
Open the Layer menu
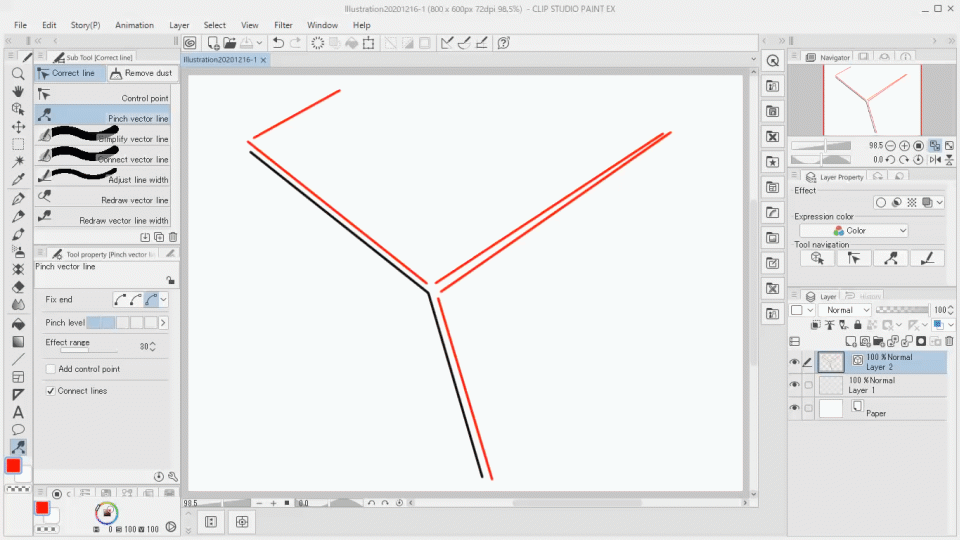(179, 25)
